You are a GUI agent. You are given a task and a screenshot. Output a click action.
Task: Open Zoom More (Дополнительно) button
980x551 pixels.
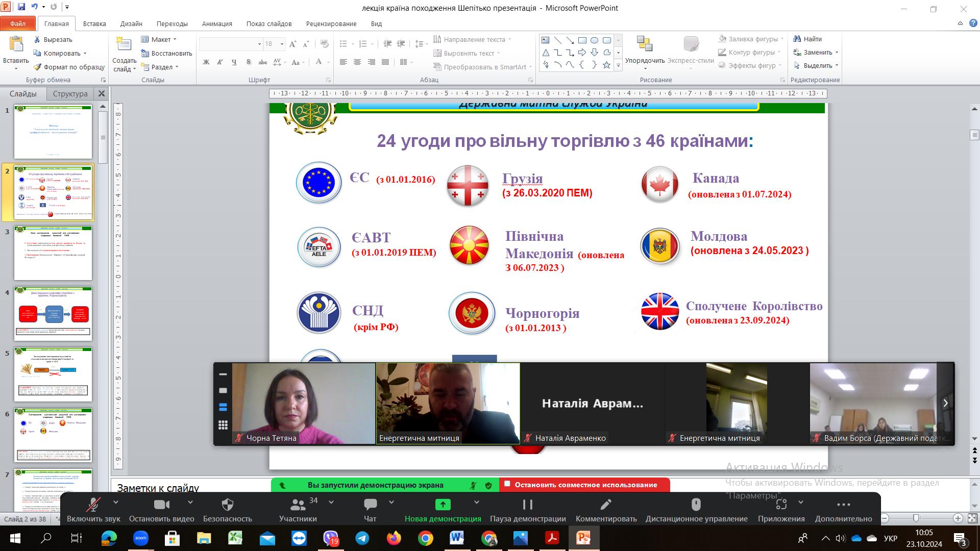(843, 510)
